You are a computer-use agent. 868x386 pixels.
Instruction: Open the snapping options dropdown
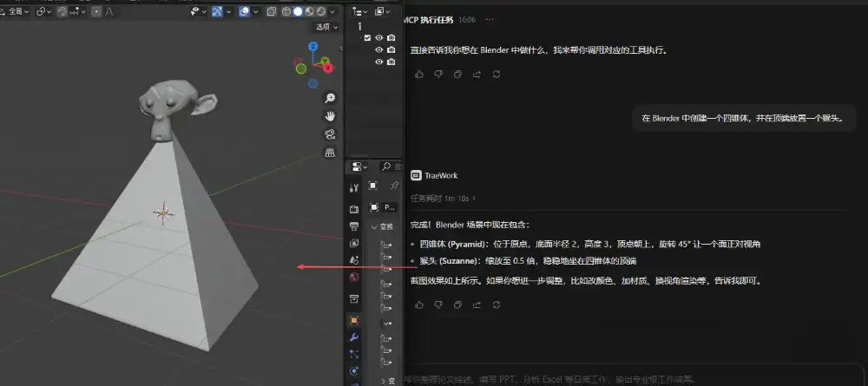79,11
